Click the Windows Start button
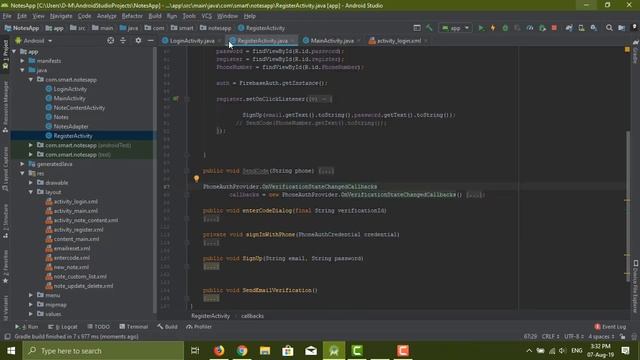This screenshot has width=640, height=360. click(11, 351)
